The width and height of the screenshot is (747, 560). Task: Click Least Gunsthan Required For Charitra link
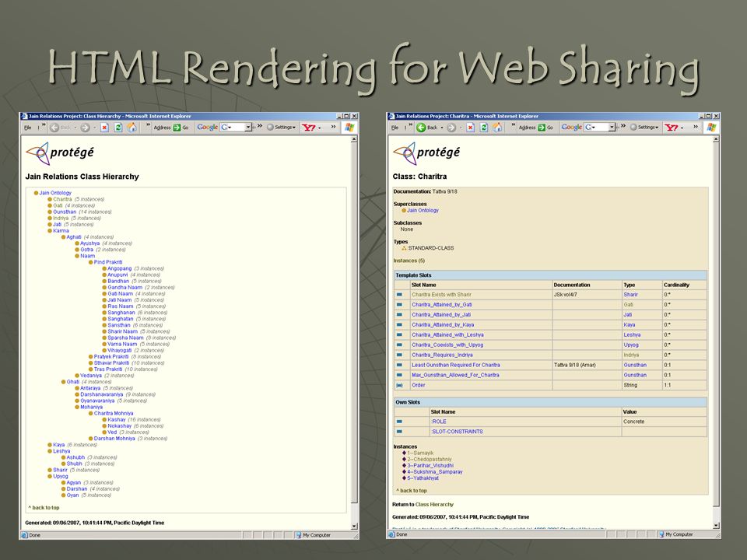456,366
